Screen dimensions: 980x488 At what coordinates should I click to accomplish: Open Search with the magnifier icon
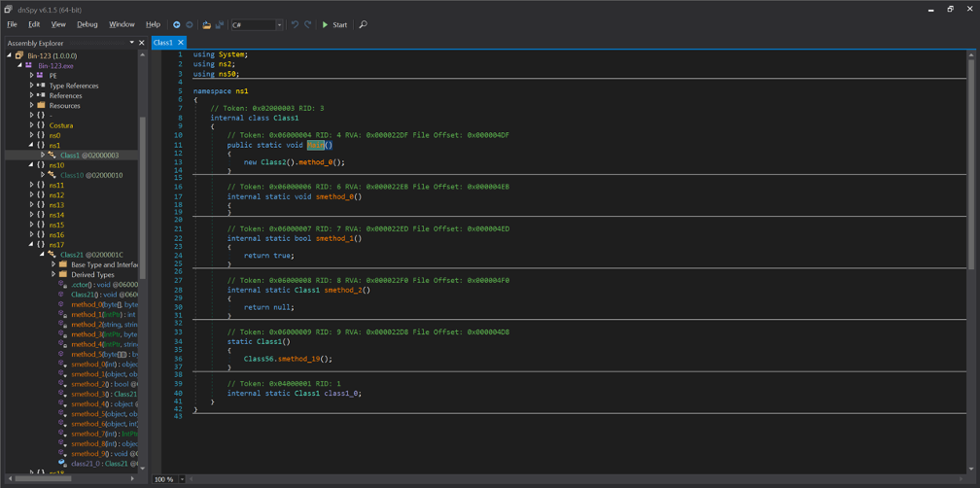pos(364,25)
